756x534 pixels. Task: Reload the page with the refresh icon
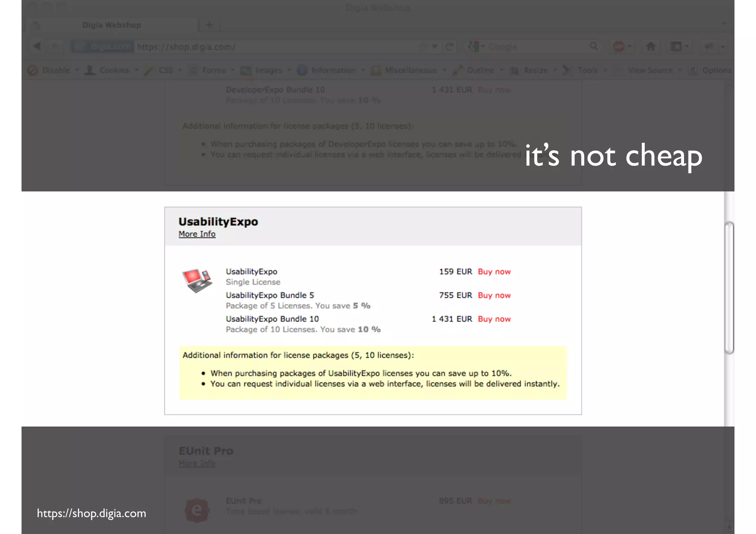tap(449, 47)
